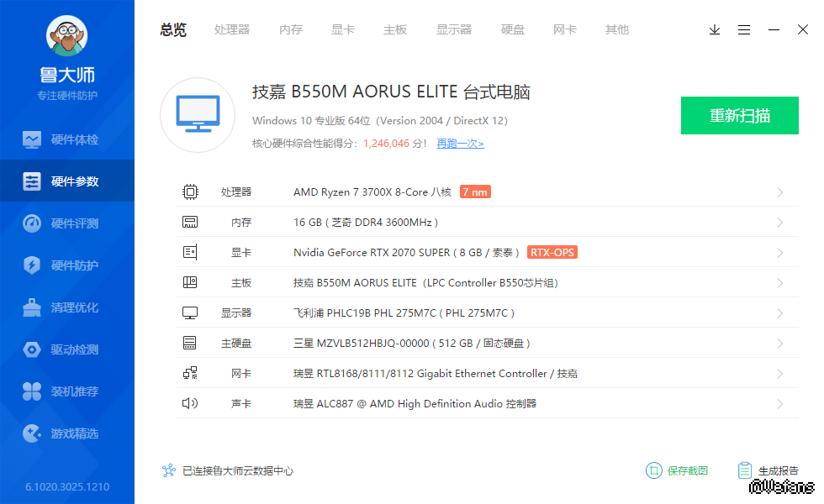This screenshot has width=824, height=504.
Task: Click the 7 nm badge
Action: coord(475,192)
